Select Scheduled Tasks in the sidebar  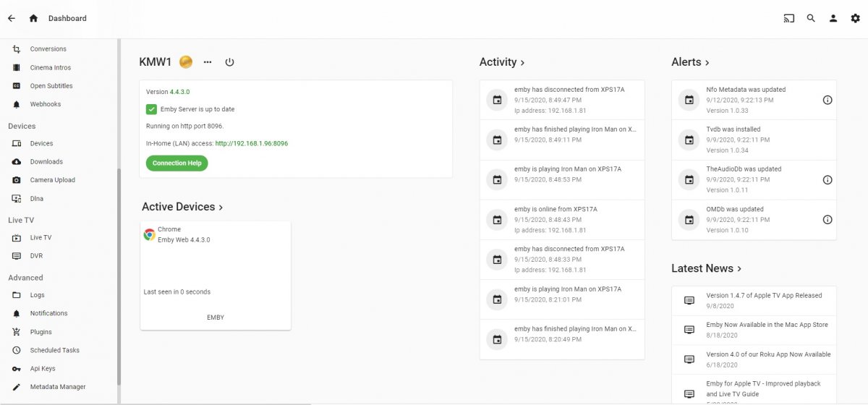tap(54, 350)
